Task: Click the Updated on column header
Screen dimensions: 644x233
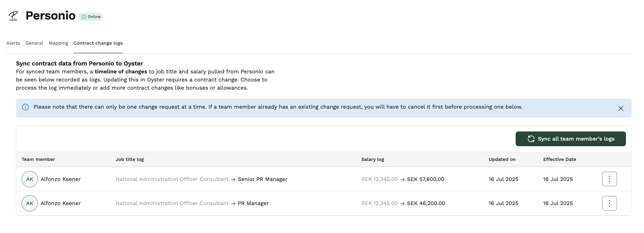Action: coord(502,159)
